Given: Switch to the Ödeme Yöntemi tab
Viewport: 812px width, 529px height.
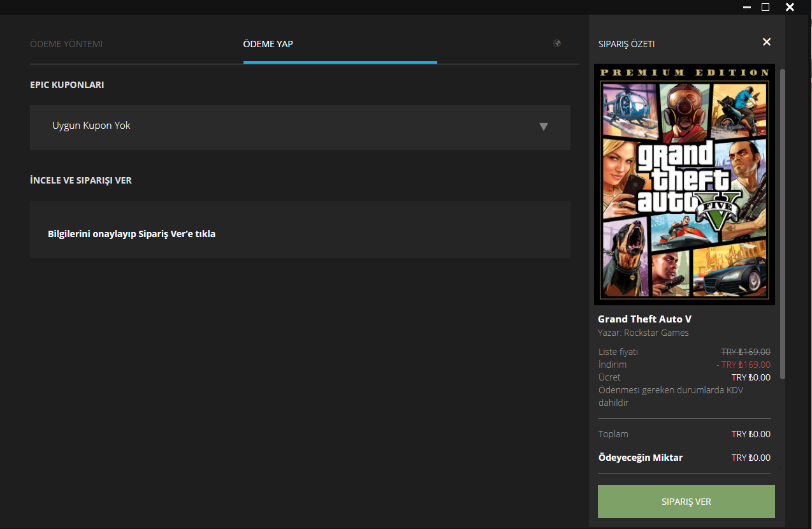Looking at the screenshot, I should tap(66, 44).
